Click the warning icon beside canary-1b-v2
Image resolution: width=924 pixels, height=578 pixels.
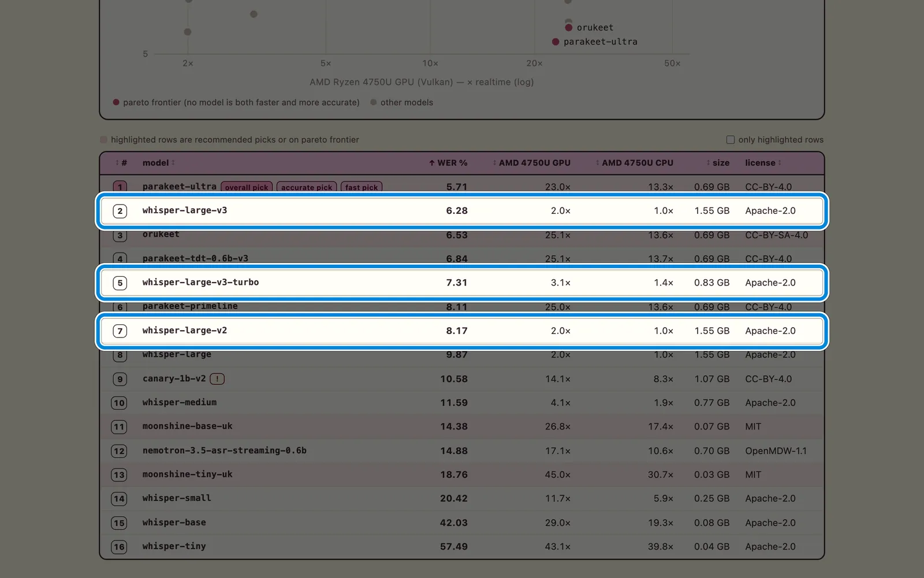(x=217, y=379)
